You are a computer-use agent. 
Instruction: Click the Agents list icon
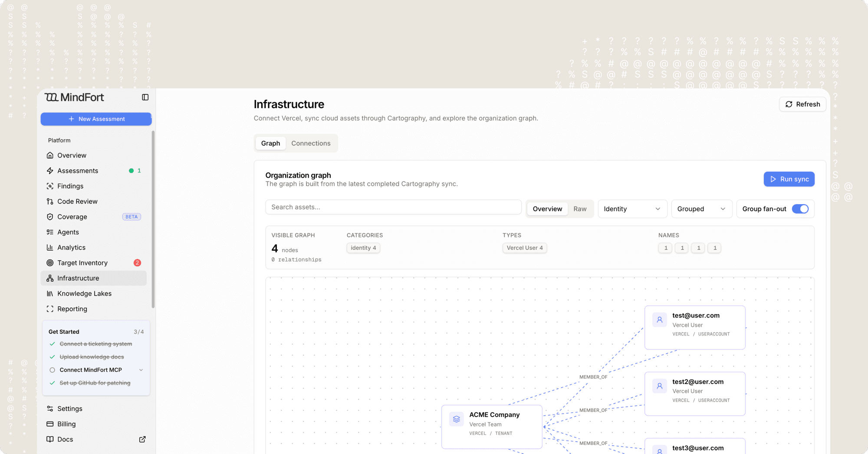tap(50, 232)
